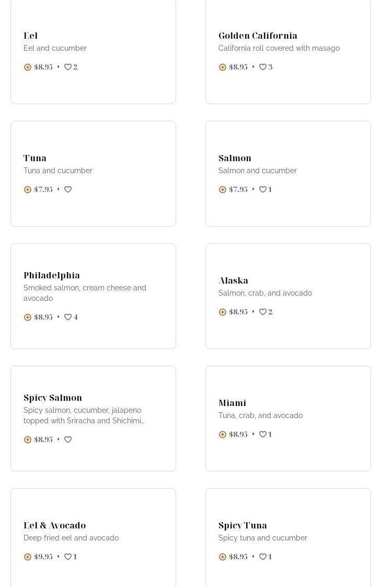Screen dimensions: 392x586
Task: Click the add icon for Eel roll
Action: tap(28, 67)
